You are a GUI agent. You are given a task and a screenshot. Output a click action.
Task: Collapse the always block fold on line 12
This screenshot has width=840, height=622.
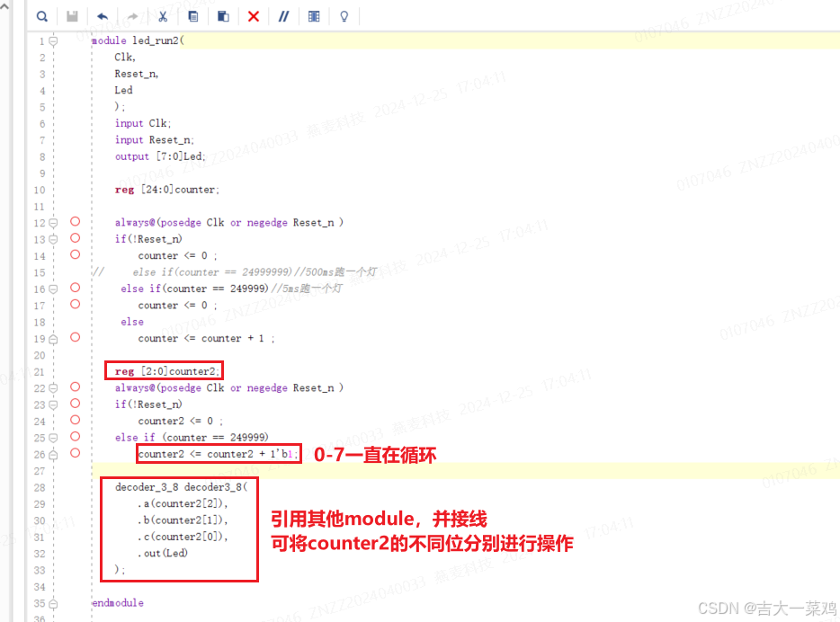[x=53, y=223]
